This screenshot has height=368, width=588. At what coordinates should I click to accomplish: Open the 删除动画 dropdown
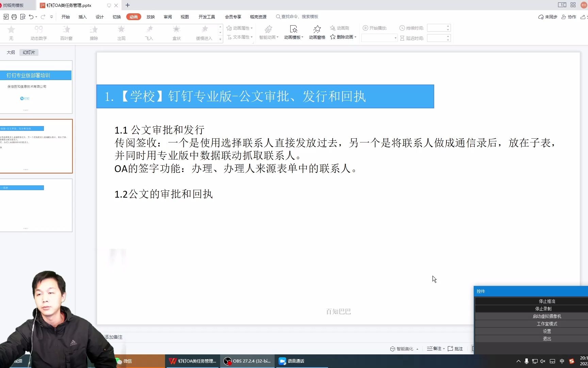click(x=343, y=37)
